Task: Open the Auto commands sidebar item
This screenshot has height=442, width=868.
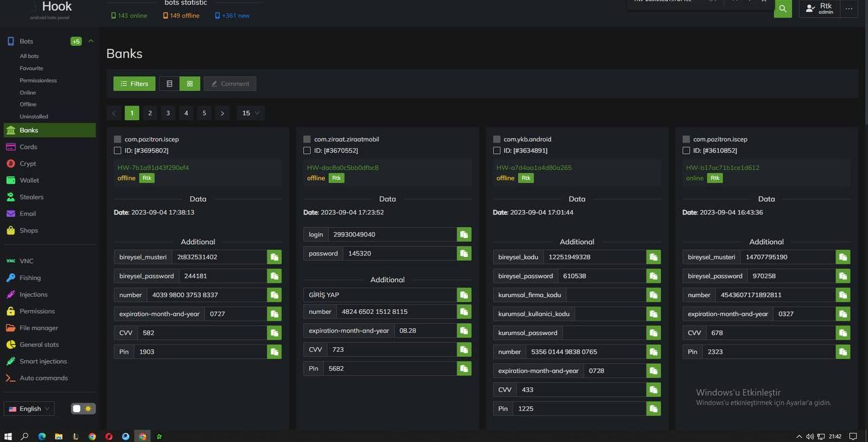Action: 49,378
